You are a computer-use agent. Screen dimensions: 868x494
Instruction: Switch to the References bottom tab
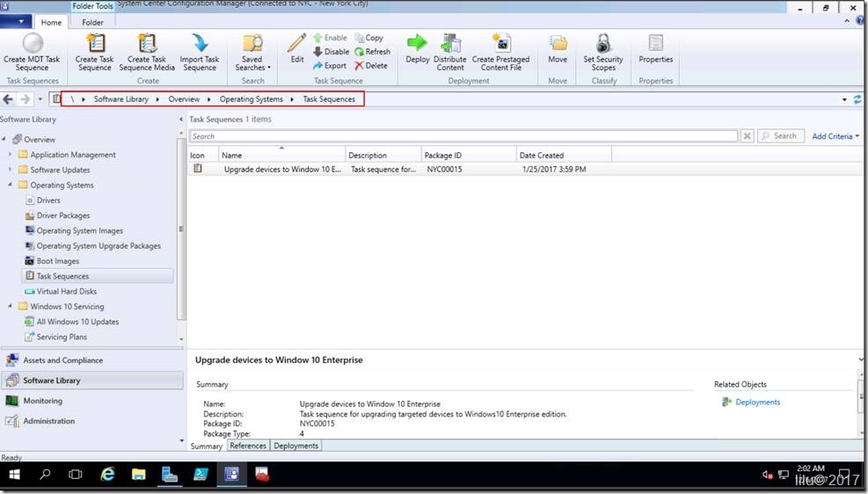pos(248,446)
